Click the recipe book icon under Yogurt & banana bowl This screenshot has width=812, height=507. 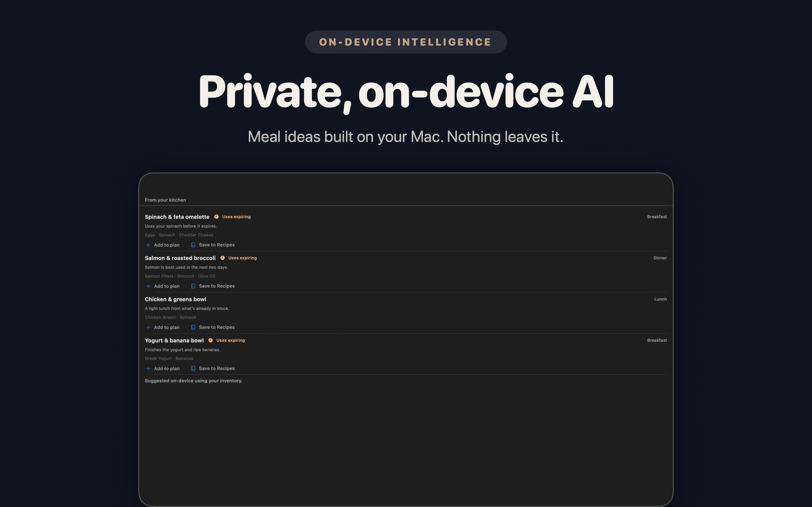point(193,369)
